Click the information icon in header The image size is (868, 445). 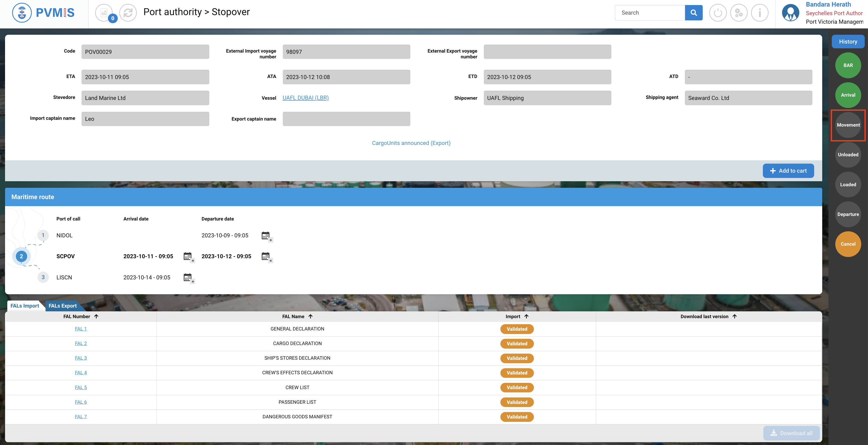[x=760, y=13]
